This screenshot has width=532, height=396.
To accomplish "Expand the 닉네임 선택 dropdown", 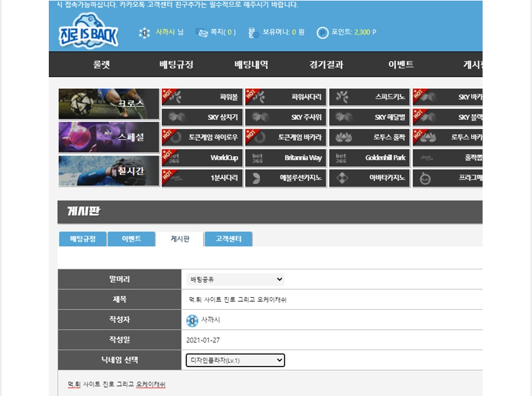I will coord(235,360).
